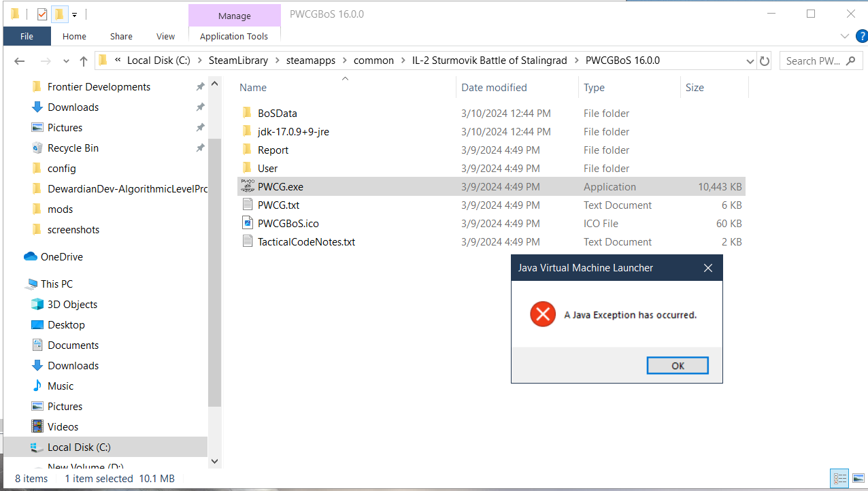The image size is (868, 491).
Task: Click the Search PWCGBoS input box
Action: (x=812, y=61)
